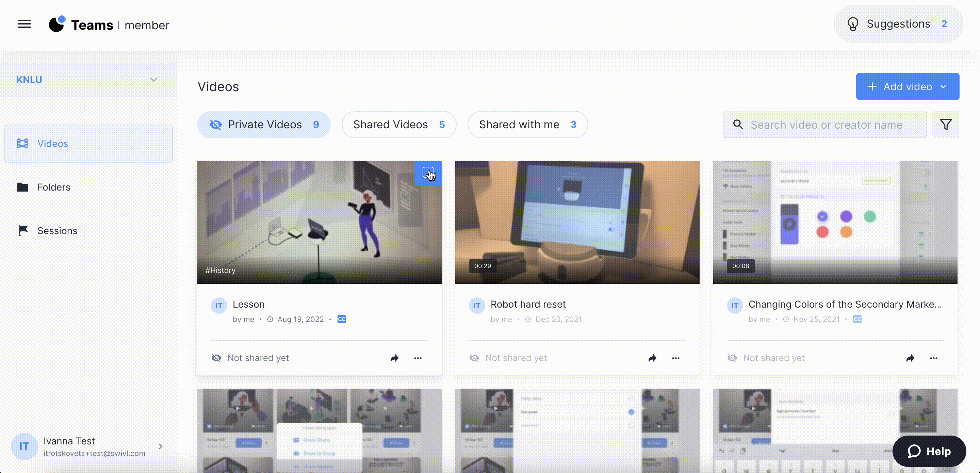980x473 pixels.
Task: Open the Add video dropdown
Action: [x=907, y=86]
